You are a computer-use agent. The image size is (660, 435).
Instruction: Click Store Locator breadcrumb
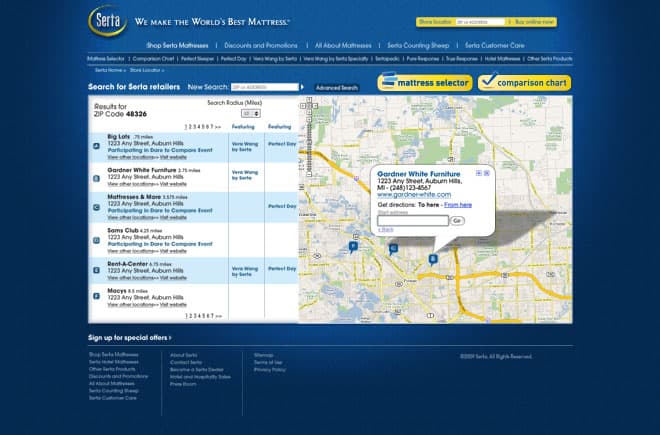click(x=146, y=70)
